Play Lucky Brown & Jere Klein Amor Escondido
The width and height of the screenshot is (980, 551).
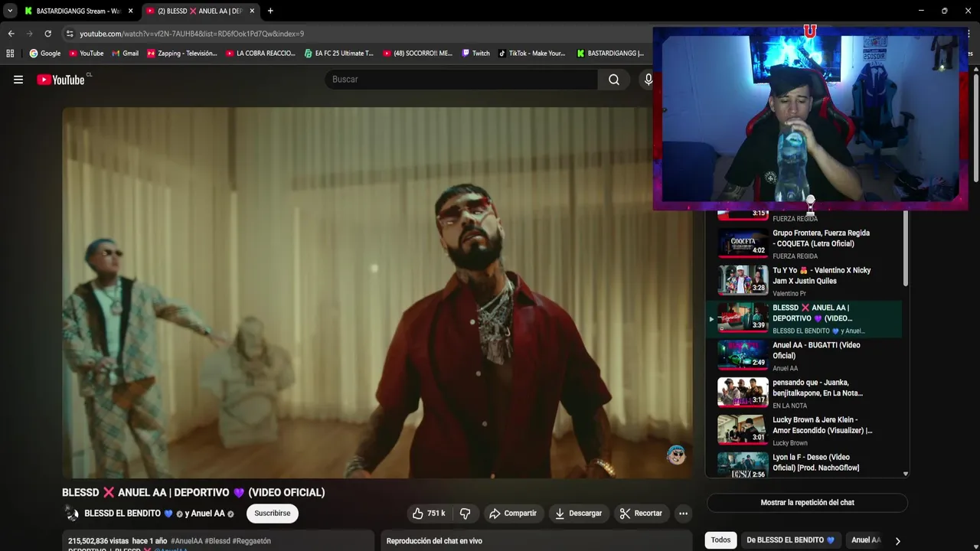[x=804, y=431]
